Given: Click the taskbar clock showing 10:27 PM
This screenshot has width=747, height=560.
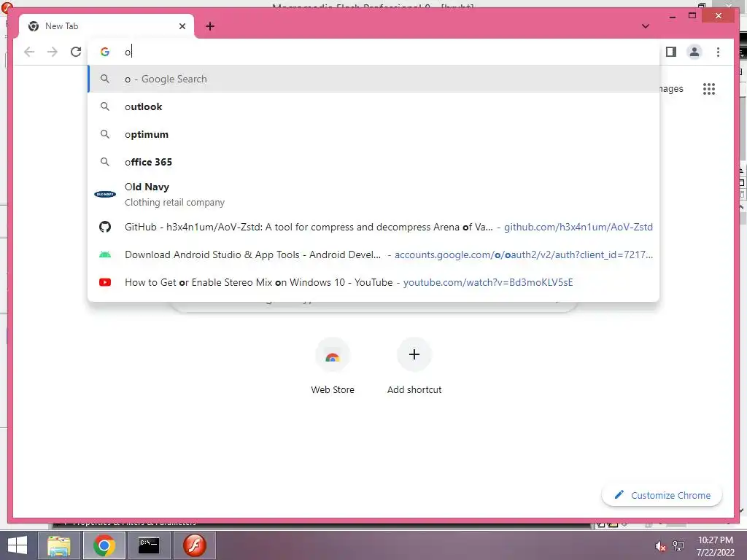Looking at the screenshot, I should tap(715, 546).
